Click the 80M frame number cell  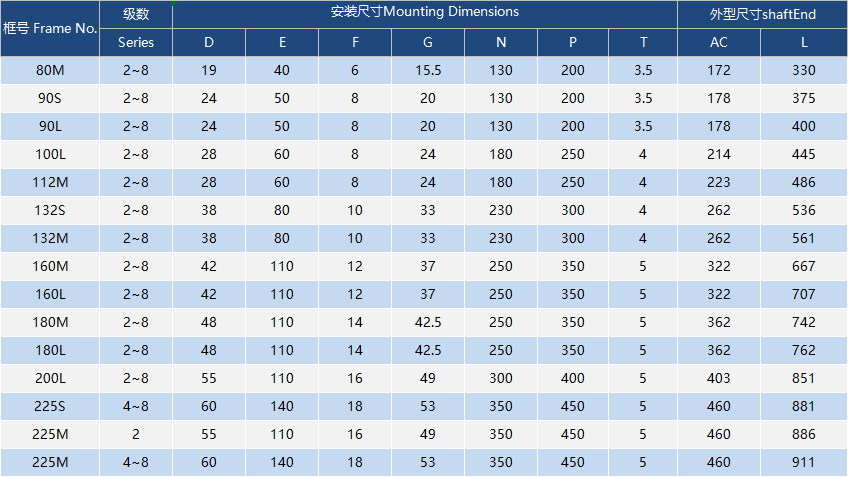click(x=50, y=71)
